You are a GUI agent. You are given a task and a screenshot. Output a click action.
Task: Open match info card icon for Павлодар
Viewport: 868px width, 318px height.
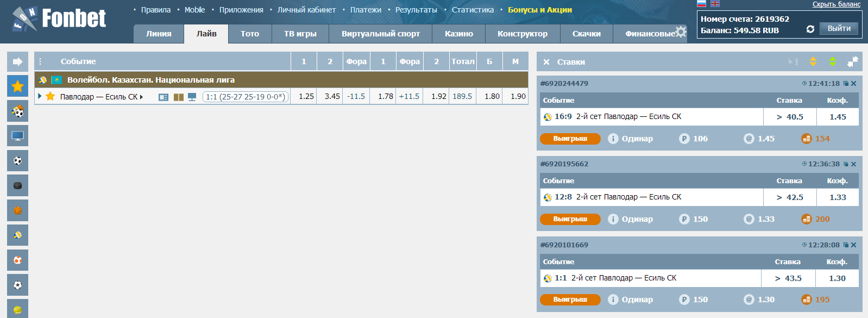pyautogui.click(x=163, y=97)
